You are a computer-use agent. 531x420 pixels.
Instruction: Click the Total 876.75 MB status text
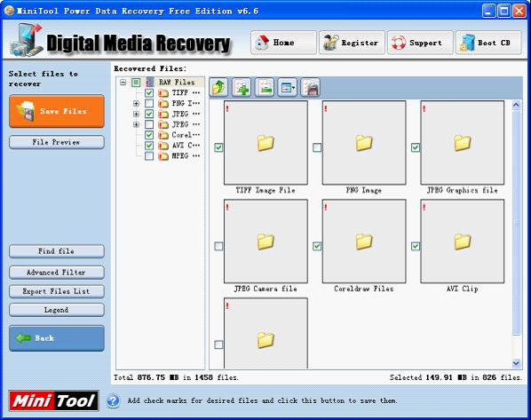(176, 377)
